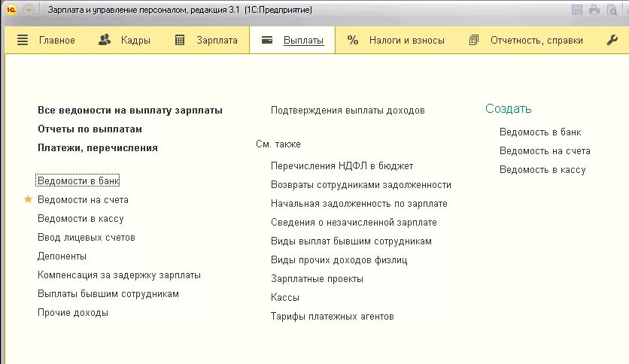
Task: Open Ведомости на счета list
Action: point(83,199)
